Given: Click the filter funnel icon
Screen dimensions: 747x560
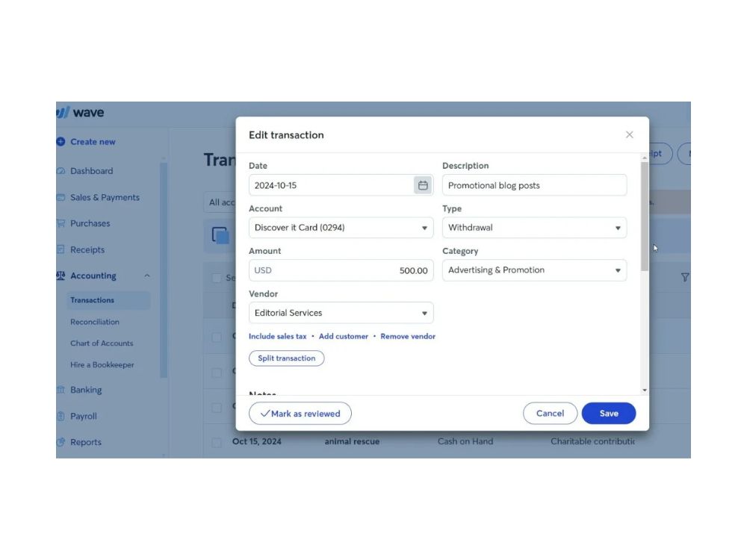Looking at the screenshot, I should [684, 277].
